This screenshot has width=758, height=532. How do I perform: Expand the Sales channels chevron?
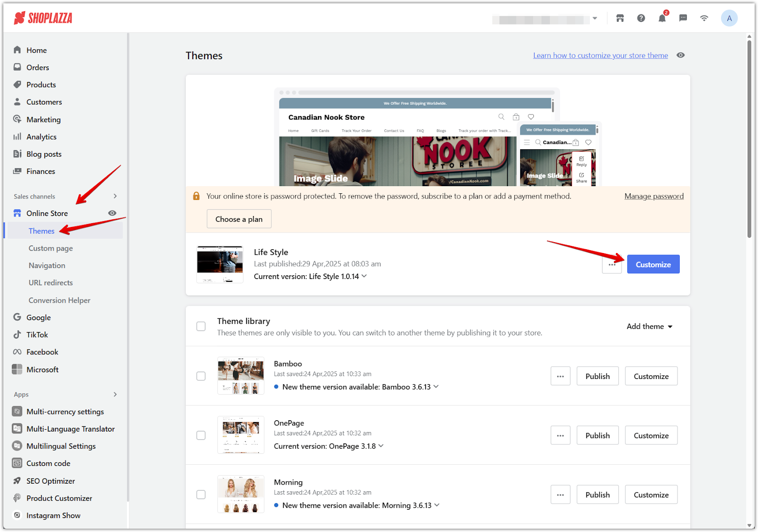coord(115,196)
